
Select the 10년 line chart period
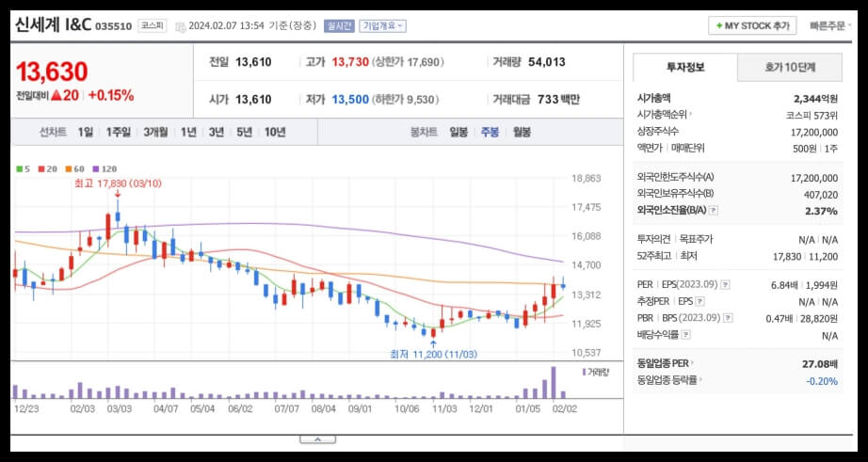[x=275, y=133]
